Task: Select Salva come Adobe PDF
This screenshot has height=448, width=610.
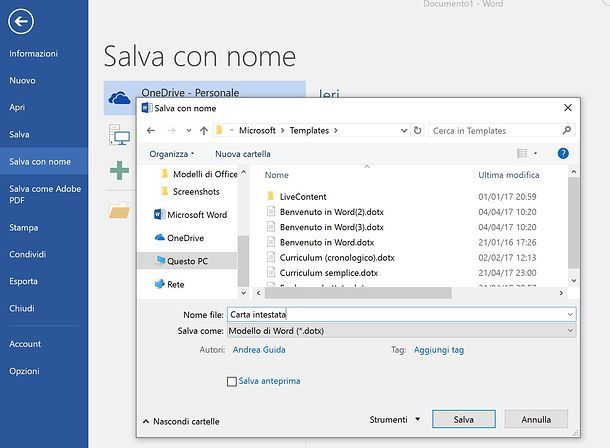Action: pos(45,194)
